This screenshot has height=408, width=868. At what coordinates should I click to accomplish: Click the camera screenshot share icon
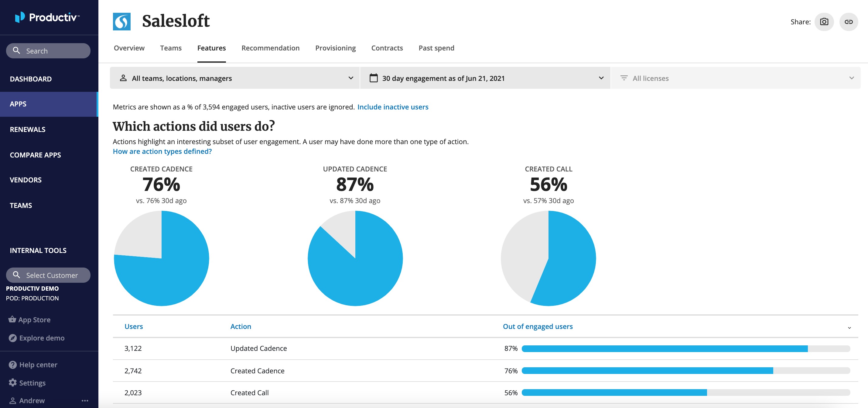pos(824,22)
